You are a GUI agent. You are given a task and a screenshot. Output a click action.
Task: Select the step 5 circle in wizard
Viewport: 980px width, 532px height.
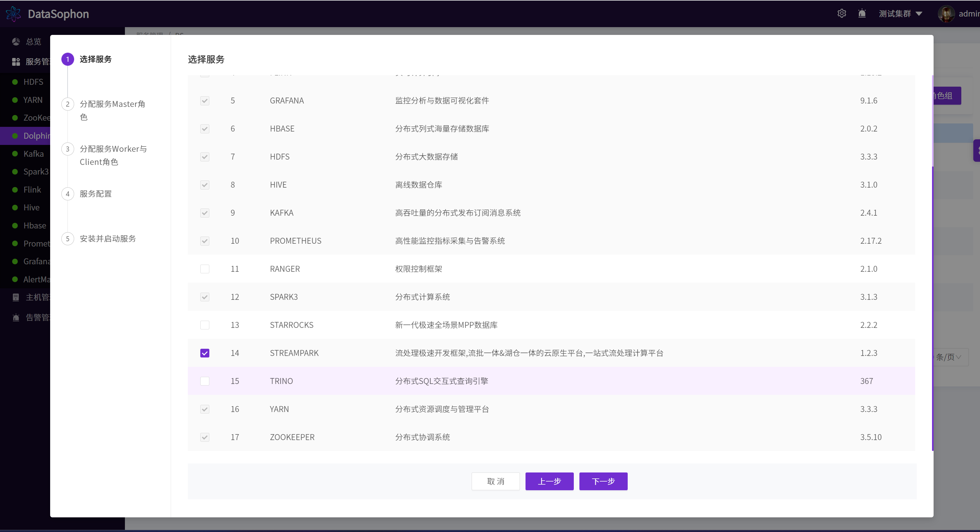(x=68, y=239)
